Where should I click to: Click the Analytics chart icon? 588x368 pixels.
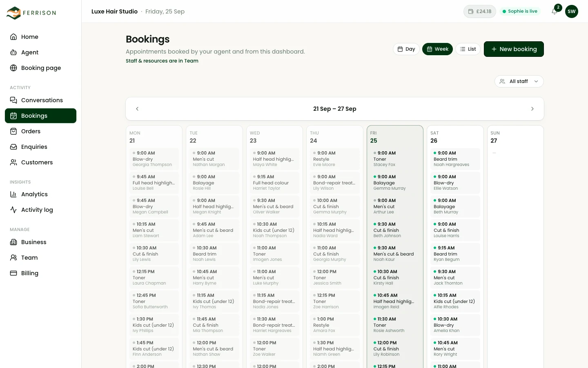(13, 194)
